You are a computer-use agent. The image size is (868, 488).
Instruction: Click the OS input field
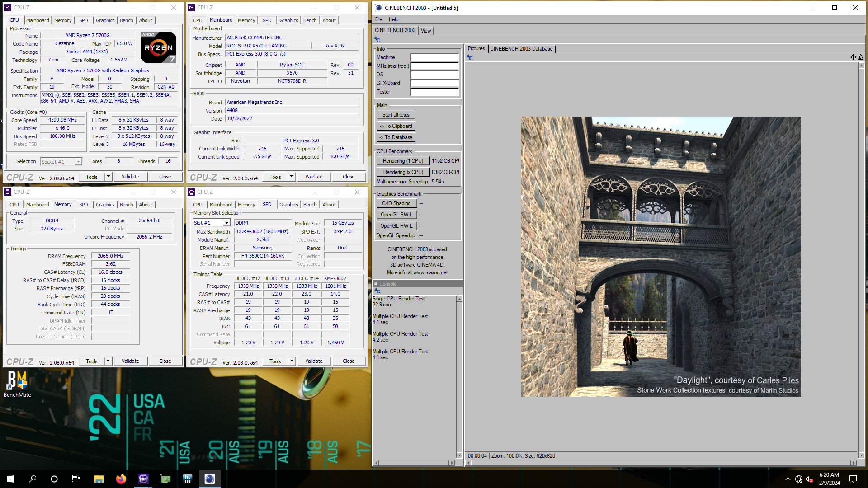click(x=435, y=75)
